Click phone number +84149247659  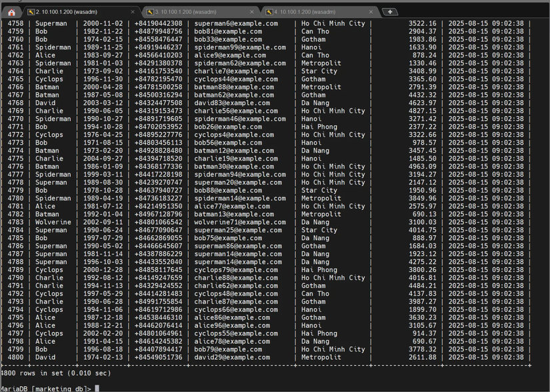pyautogui.click(x=159, y=278)
